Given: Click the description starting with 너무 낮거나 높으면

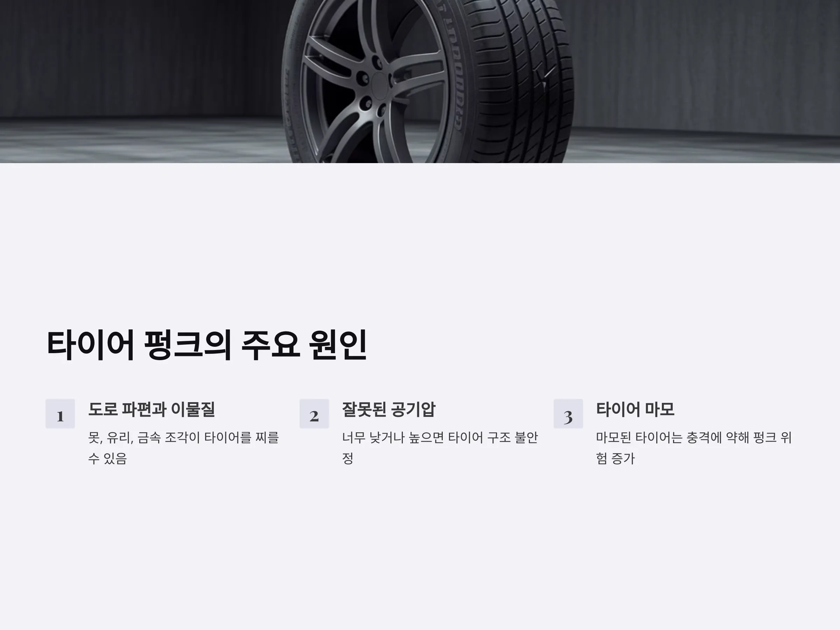Looking at the screenshot, I should pos(440,448).
